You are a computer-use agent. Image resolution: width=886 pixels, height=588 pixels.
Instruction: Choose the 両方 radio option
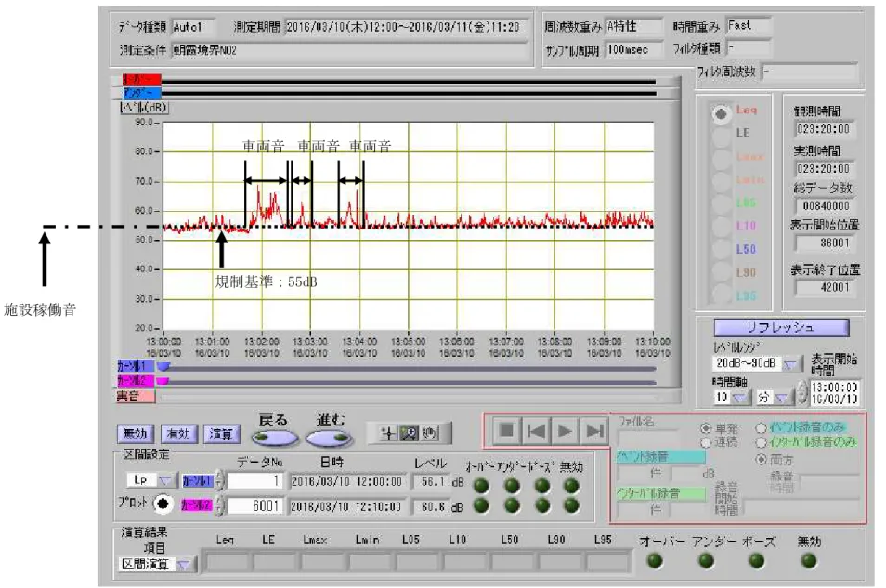pos(762,459)
